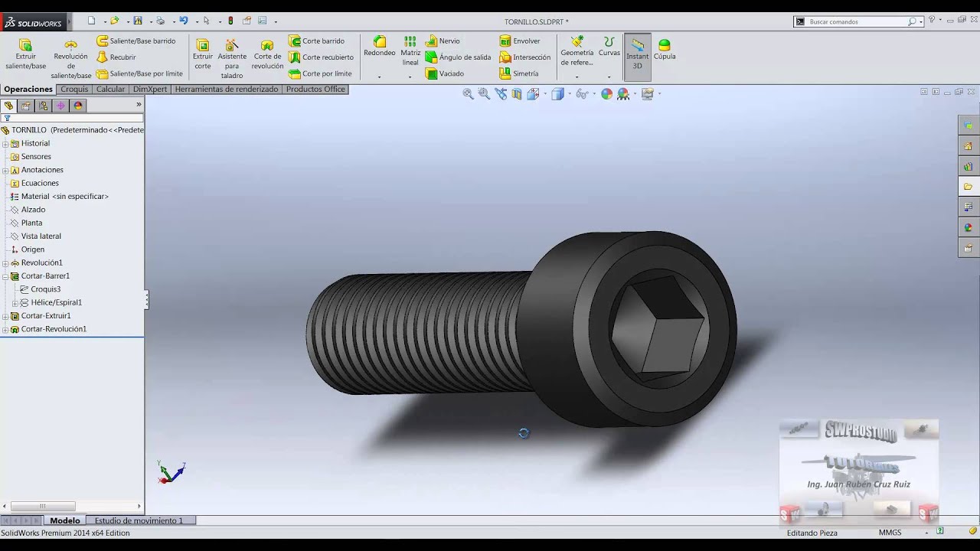Screen dimensions: 980x551
Task: Open Herramientas de renderizado tab
Action: point(227,89)
